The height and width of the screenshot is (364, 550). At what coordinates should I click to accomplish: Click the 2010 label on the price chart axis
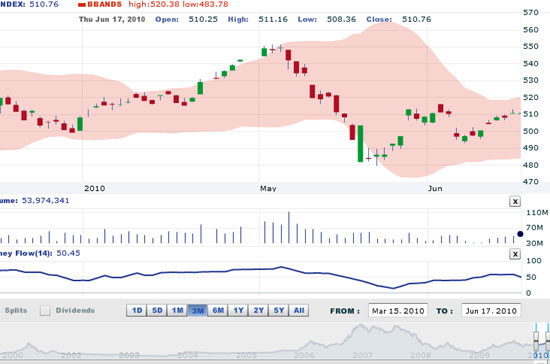(x=94, y=188)
